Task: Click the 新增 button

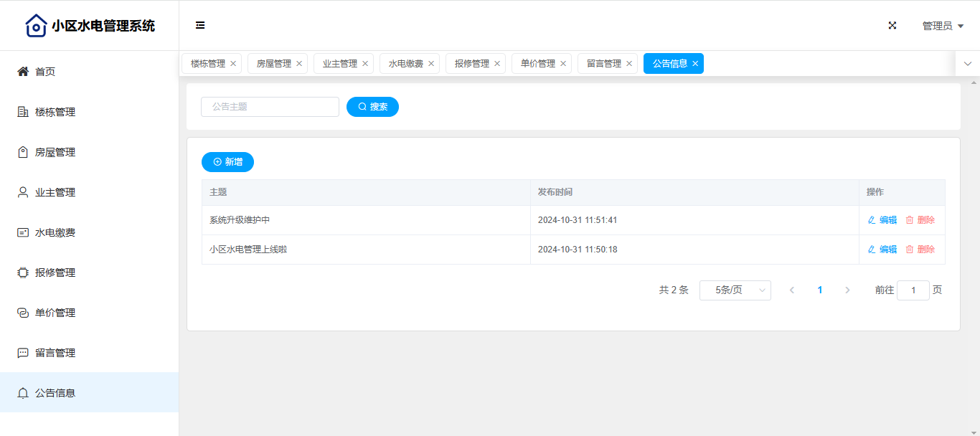Action: tap(227, 162)
